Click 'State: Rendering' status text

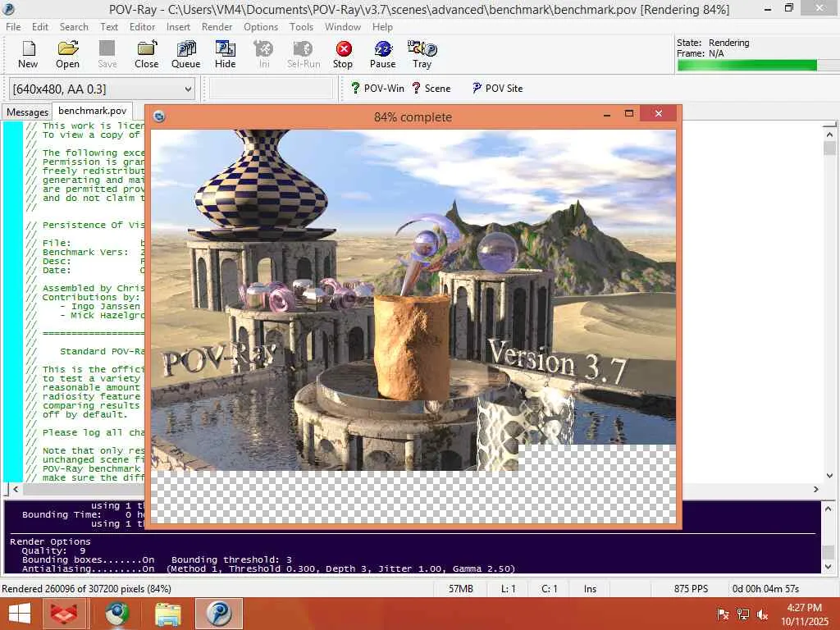713,43
